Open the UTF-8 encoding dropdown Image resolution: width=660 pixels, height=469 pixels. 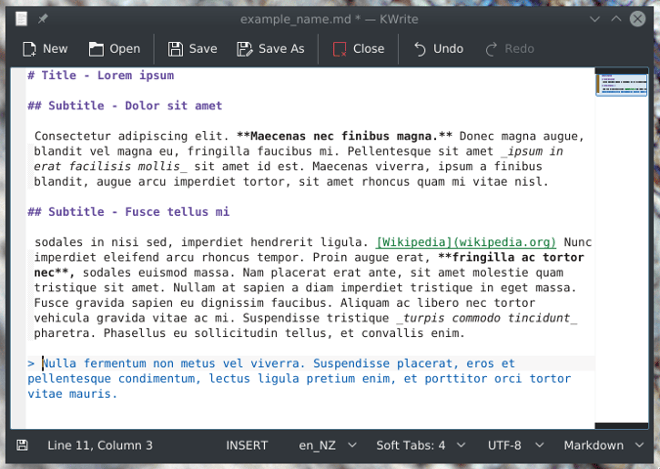pos(514,445)
